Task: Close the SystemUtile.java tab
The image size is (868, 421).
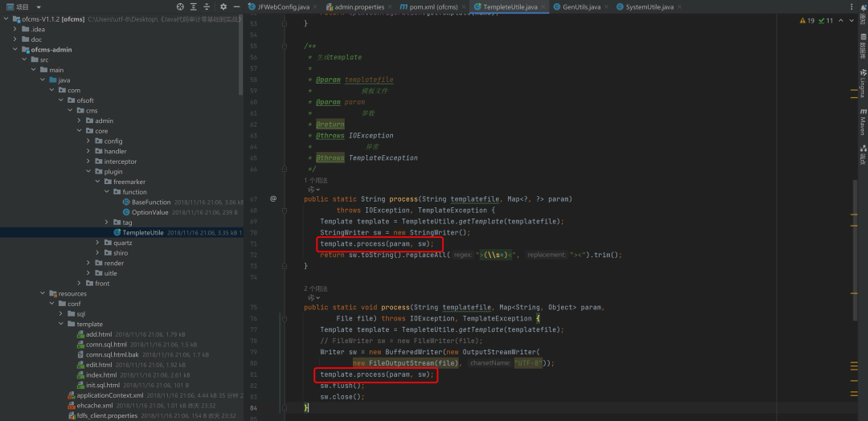Action: coord(678,7)
